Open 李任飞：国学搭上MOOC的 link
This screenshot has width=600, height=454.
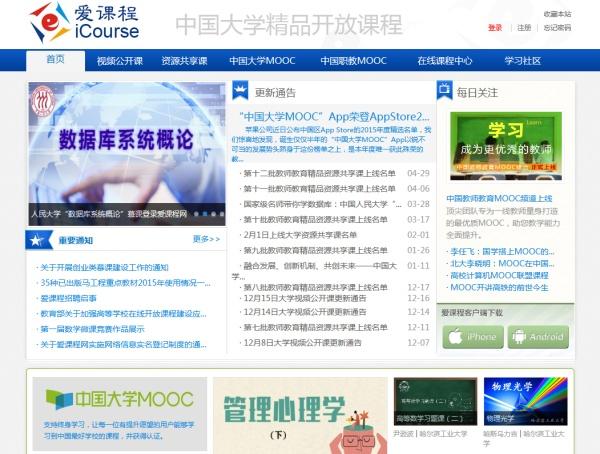(x=502, y=251)
